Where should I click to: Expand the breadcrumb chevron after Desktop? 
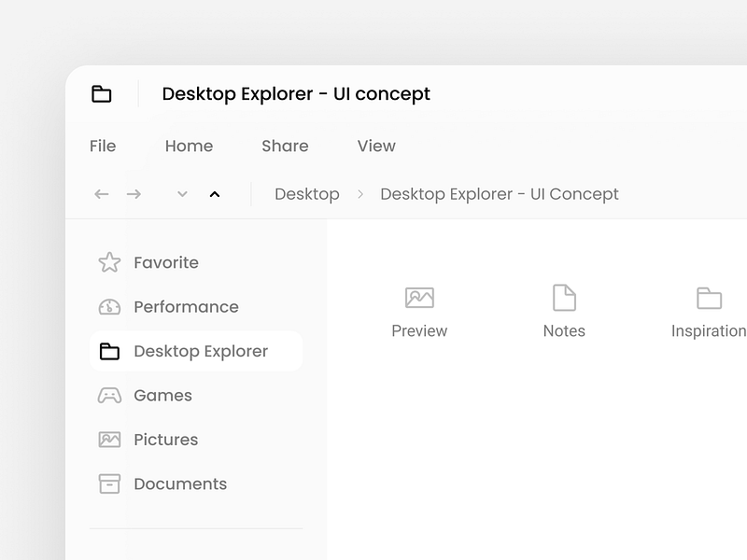click(359, 194)
